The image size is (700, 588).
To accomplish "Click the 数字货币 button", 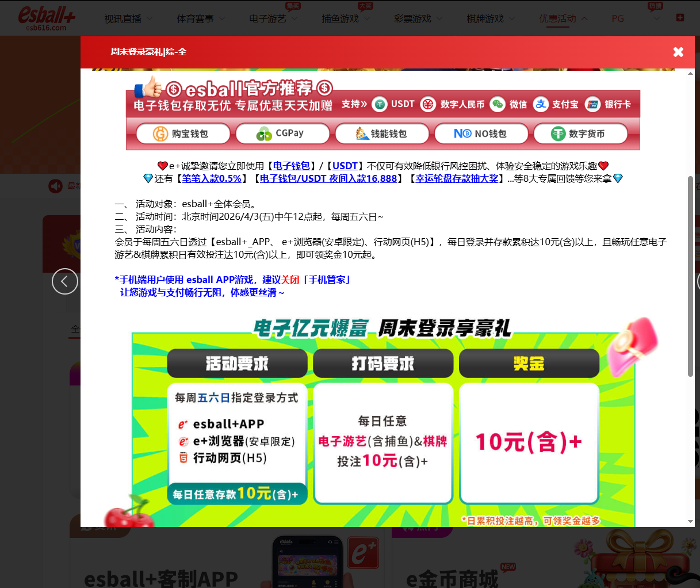I will tap(581, 133).
